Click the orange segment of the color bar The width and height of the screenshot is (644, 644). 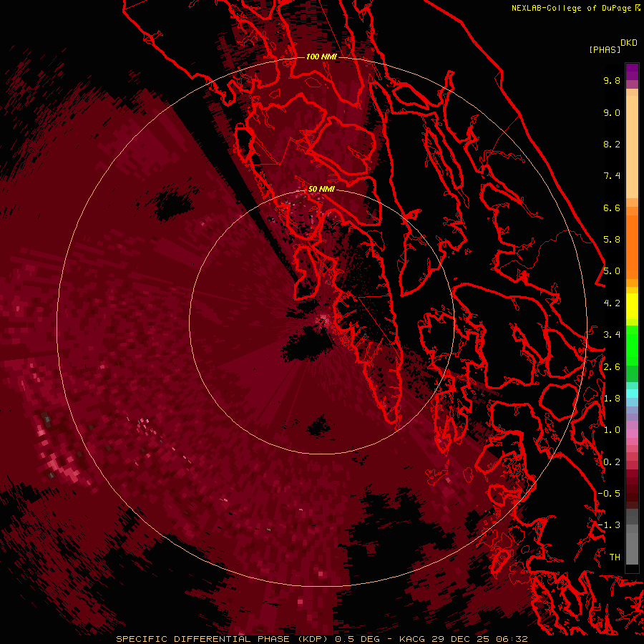click(x=632, y=246)
